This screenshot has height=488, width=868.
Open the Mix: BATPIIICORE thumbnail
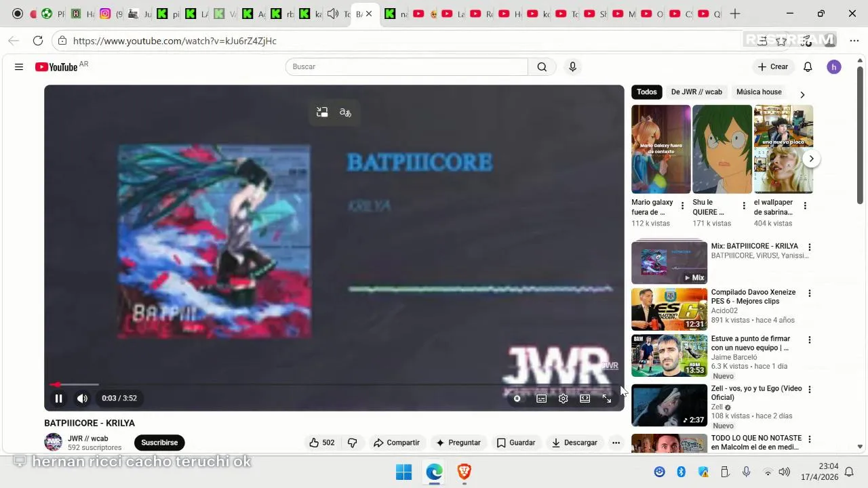(669, 262)
